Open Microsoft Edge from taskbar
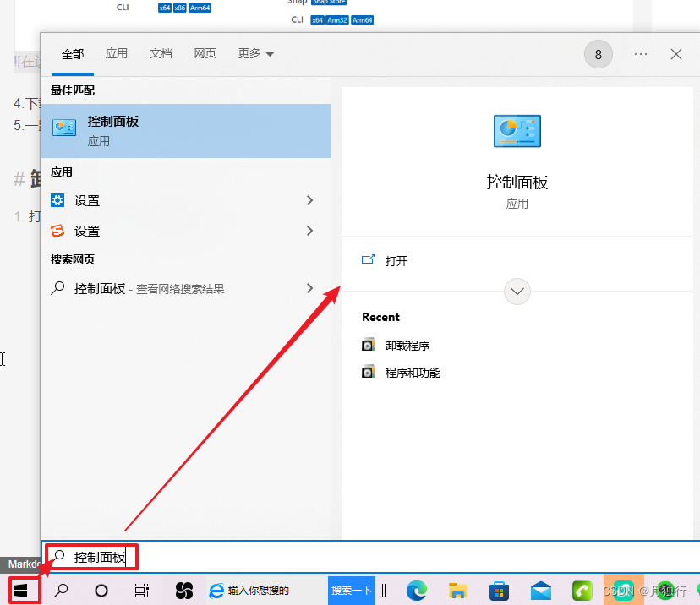Screen dimensions: 700x605 tap(417, 591)
